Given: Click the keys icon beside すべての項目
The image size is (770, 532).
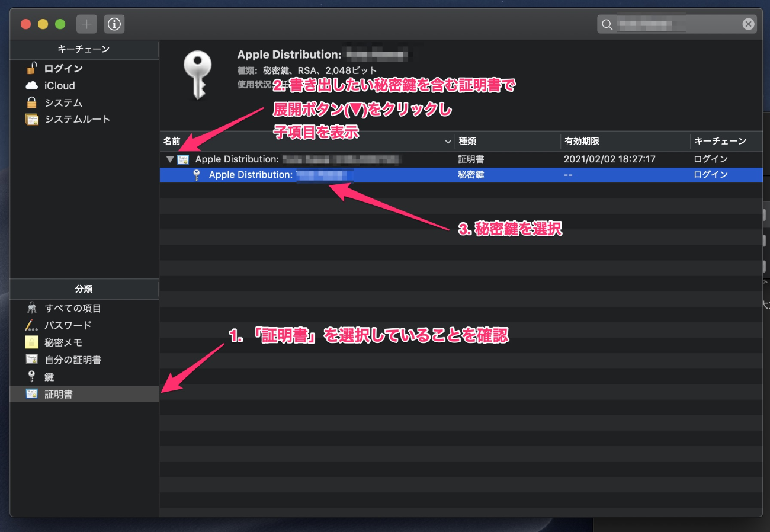Looking at the screenshot, I should [32, 308].
